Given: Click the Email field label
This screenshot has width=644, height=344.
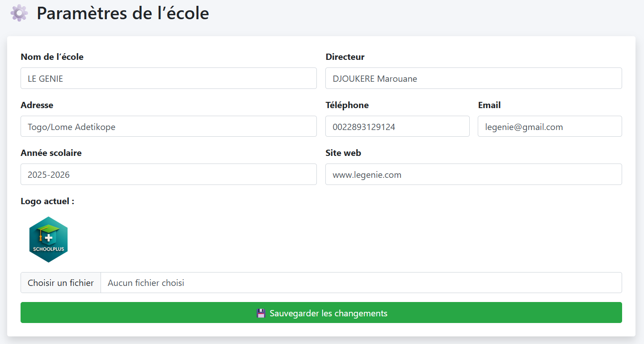Looking at the screenshot, I should coord(489,105).
